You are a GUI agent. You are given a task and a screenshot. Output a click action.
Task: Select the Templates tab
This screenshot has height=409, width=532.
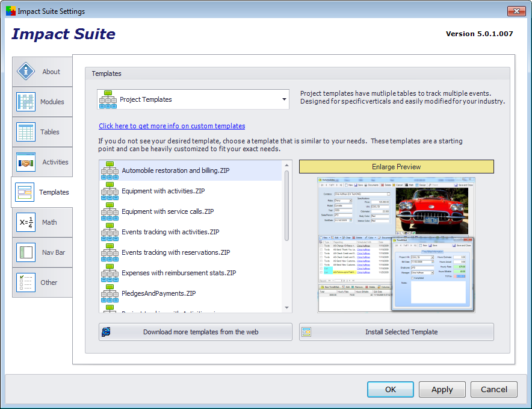click(x=42, y=192)
